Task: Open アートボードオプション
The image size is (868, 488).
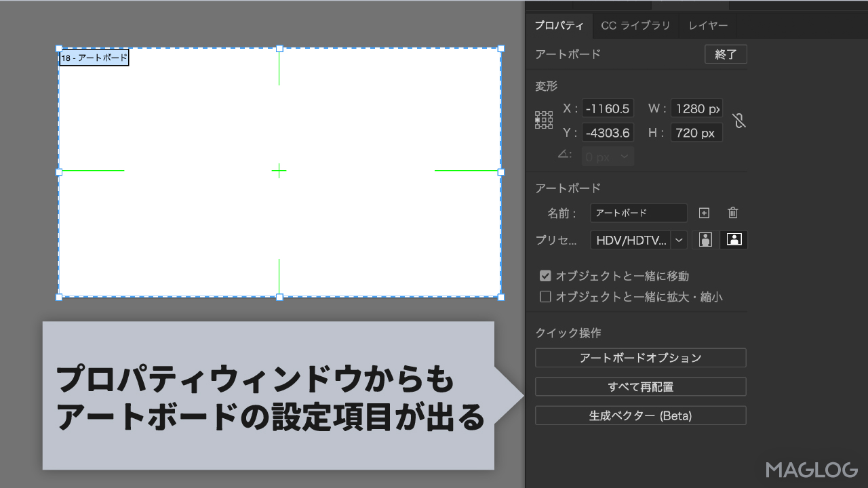Action: (x=639, y=358)
